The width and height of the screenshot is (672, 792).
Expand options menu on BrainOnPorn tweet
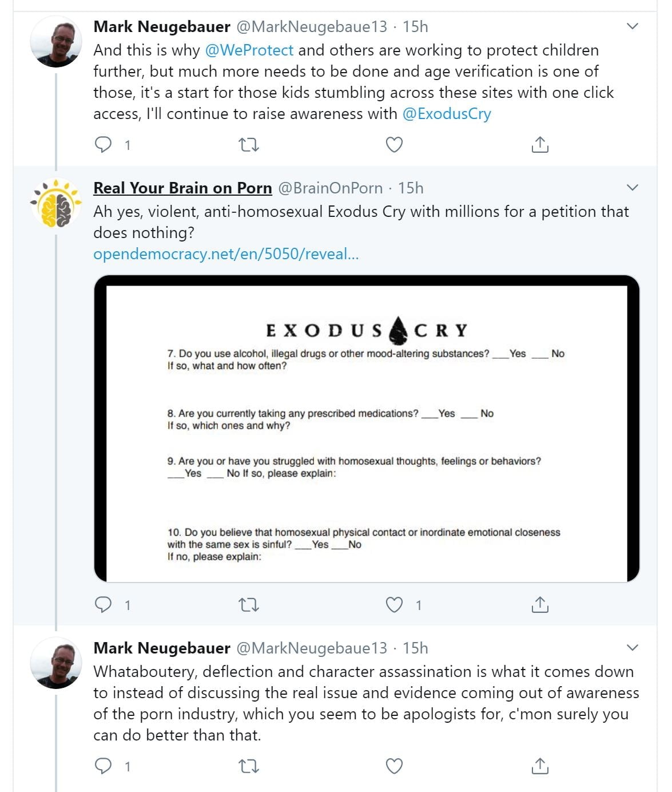(x=632, y=188)
